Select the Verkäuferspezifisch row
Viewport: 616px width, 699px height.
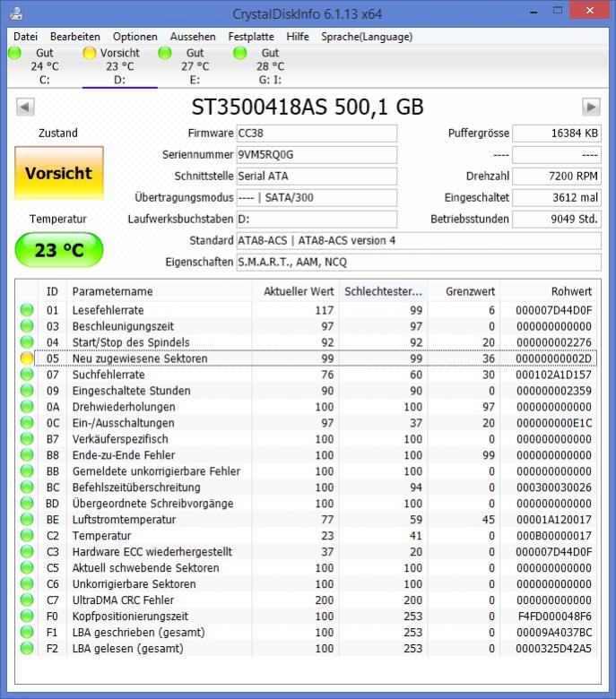pos(308,439)
